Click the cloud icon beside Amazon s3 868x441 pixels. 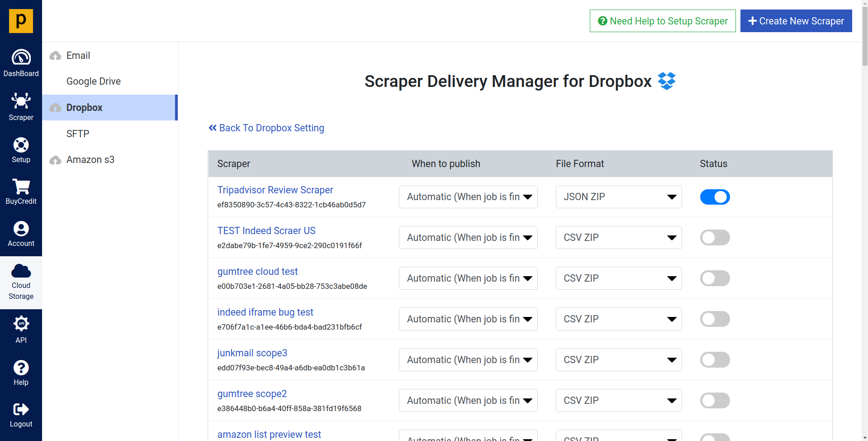pos(55,160)
